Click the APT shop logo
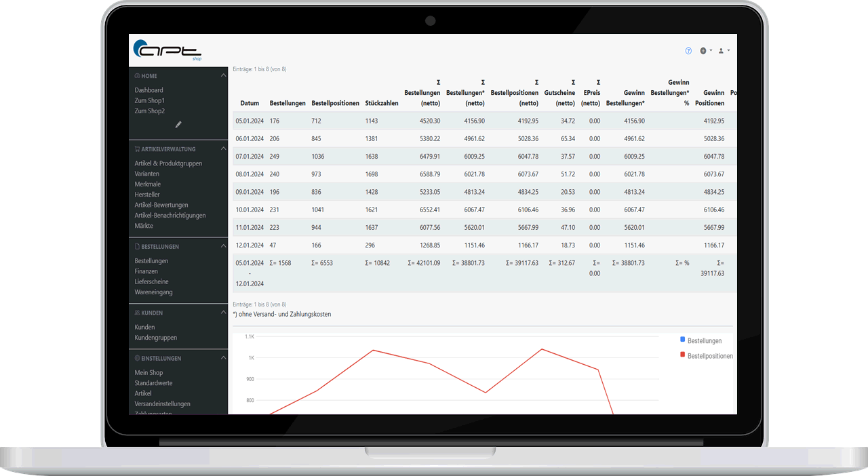Screen dimensions: 868x476 [x=167, y=49]
